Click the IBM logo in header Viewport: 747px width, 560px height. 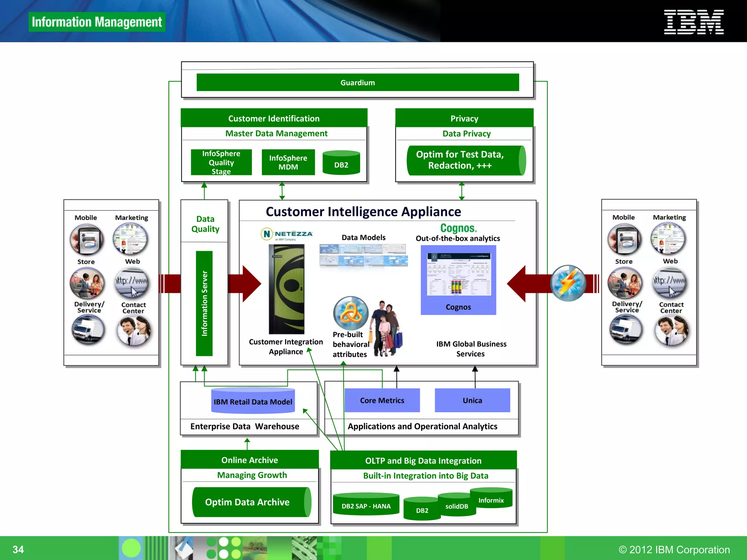[x=693, y=22]
